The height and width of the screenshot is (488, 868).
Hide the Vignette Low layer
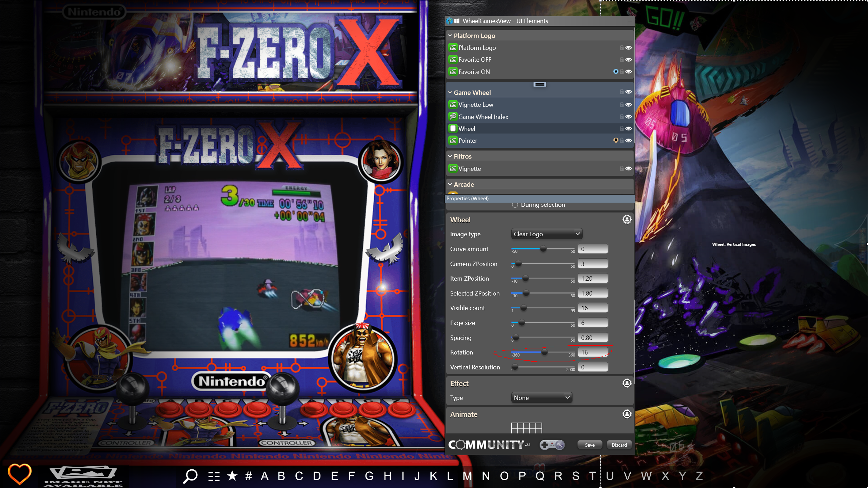629,105
